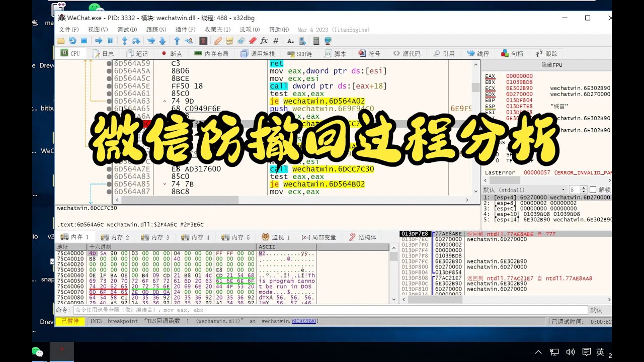This screenshot has width=644, height=362.
Task: Click breakpoint toggle at address 6D564A85
Action: click(109, 184)
